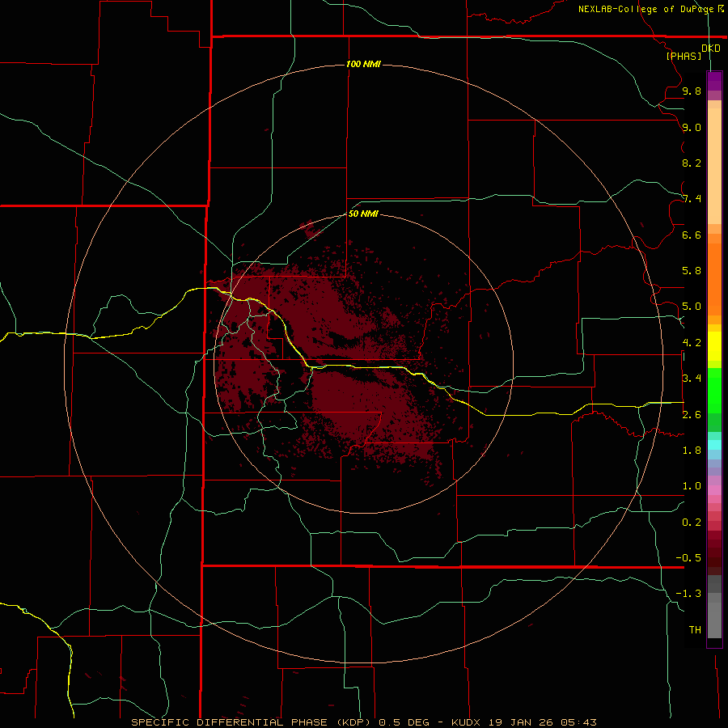Click the 5.8 scale value label
The height and width of the screenshot is (728, 728).
click(x=692, y=271)
